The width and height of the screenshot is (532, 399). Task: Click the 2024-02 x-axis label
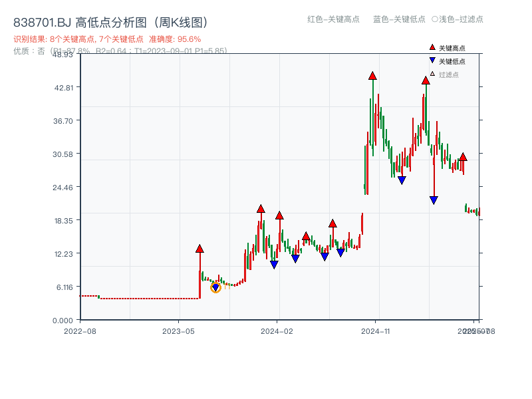tap(277, 331)
